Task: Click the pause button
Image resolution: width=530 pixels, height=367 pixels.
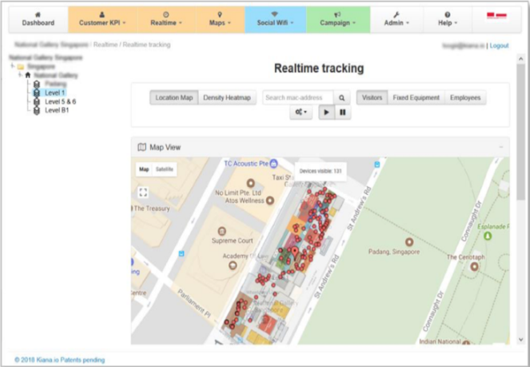Action: point(342,112)
